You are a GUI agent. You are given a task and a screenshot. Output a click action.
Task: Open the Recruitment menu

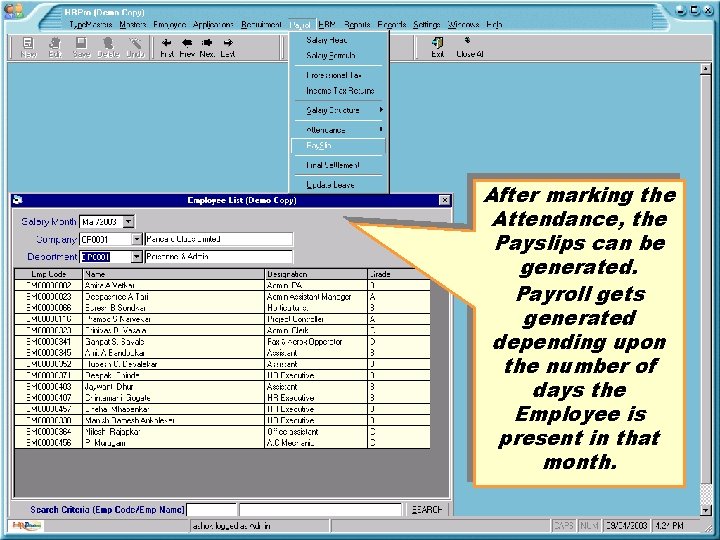(x=261, y=24)
